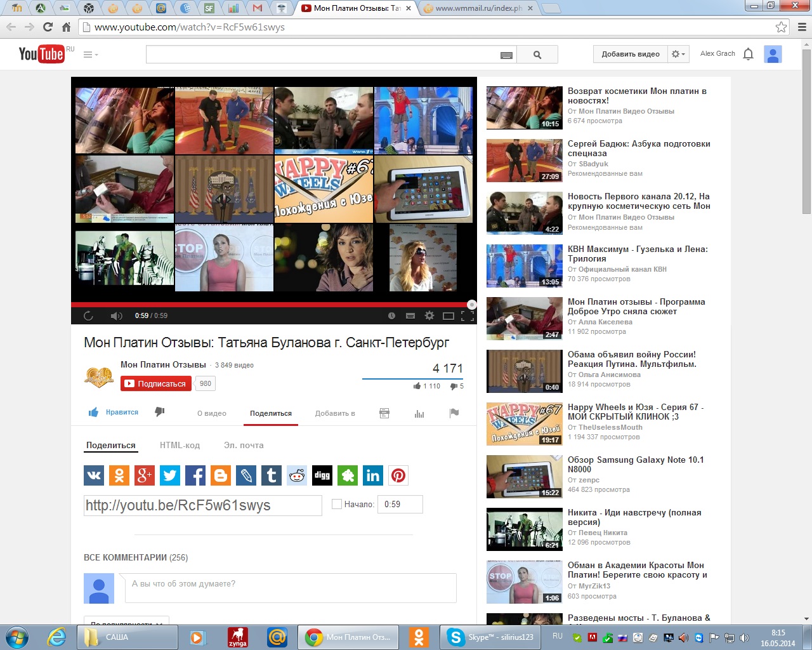Click the start time field 0:59
The image size is (812, 650).
[x=400, y=504]
